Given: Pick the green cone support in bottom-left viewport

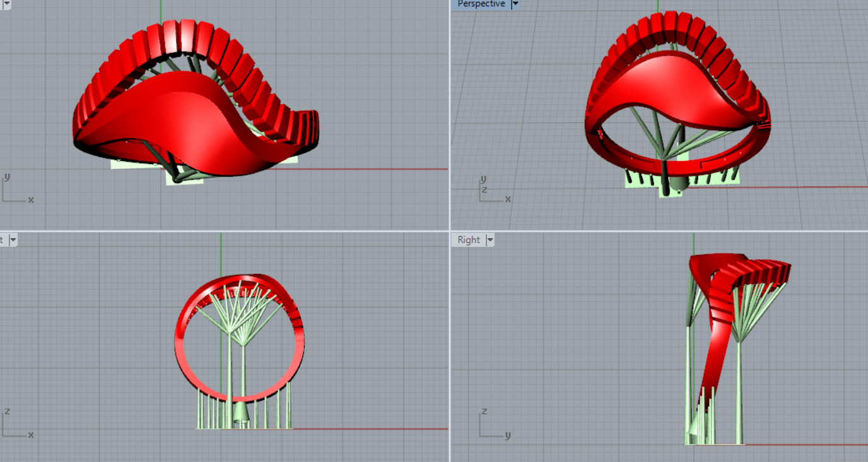Looking at the screenshot, I should pos(241,413).
